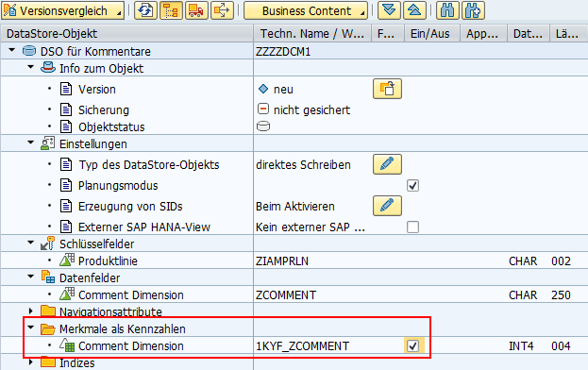This screenshot has width=588, height=370.
Task: Click the ZCOMMENT Comment Dimension characteristic icon
Action: (67, 294)
